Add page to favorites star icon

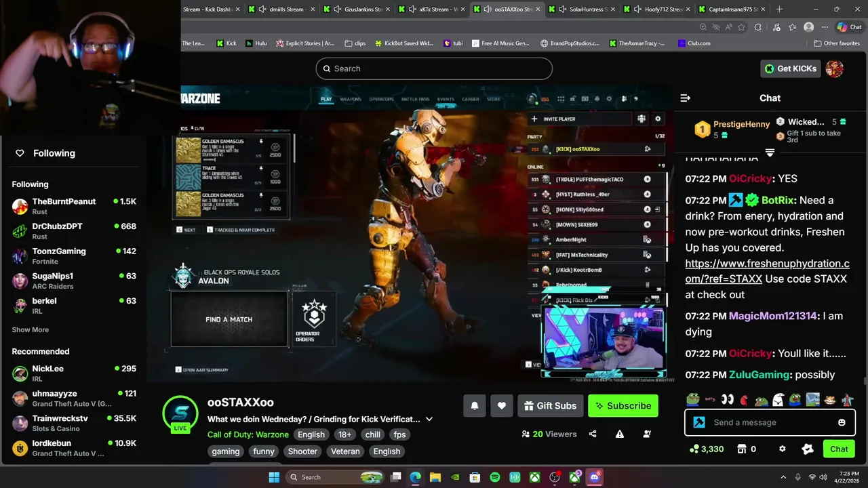[x=741, y=27]
